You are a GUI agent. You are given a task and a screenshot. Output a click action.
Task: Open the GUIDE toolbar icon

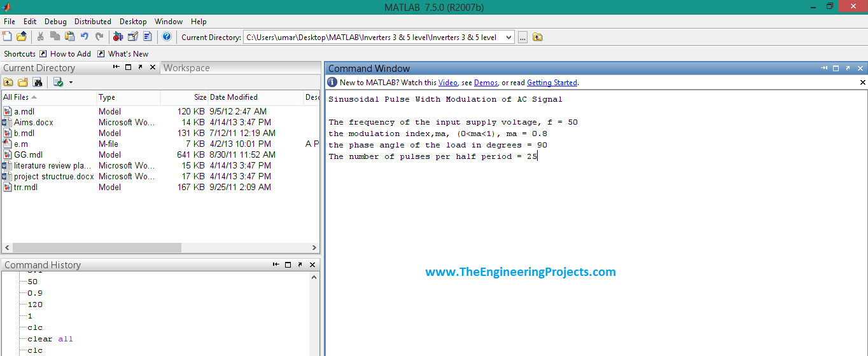[x=133, y=37]
